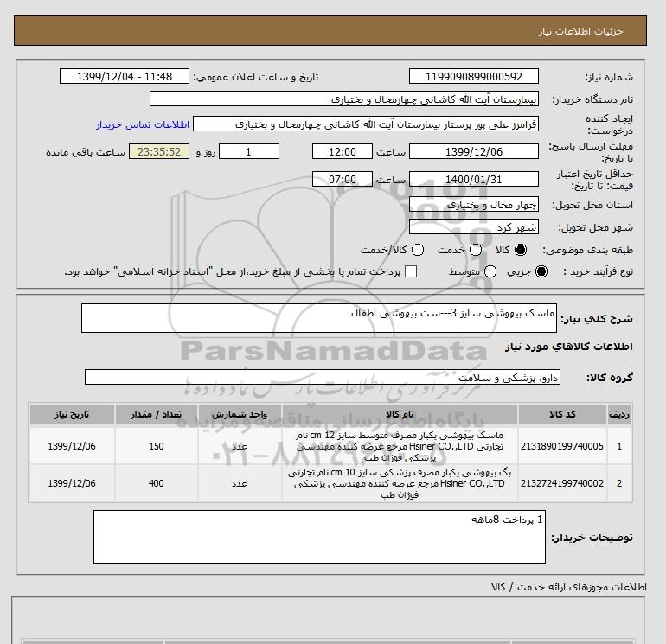Click the ردیف column header
The image size is (666, 644).
pos(618,414)
